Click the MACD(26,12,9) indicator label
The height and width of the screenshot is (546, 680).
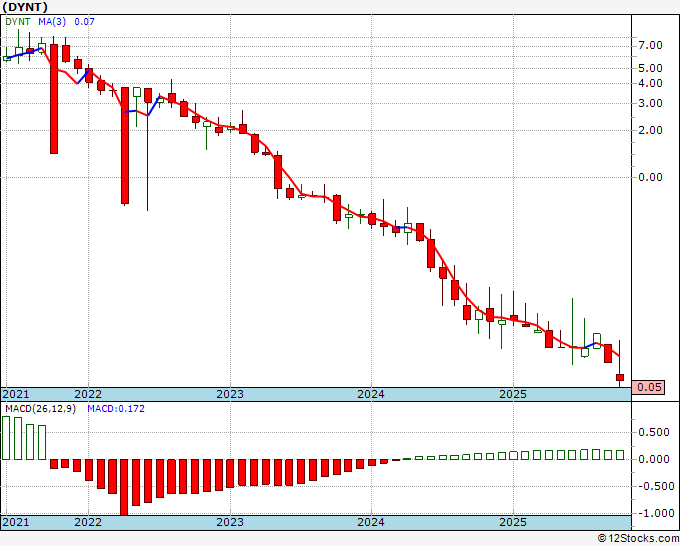click(x=40, y=409)
